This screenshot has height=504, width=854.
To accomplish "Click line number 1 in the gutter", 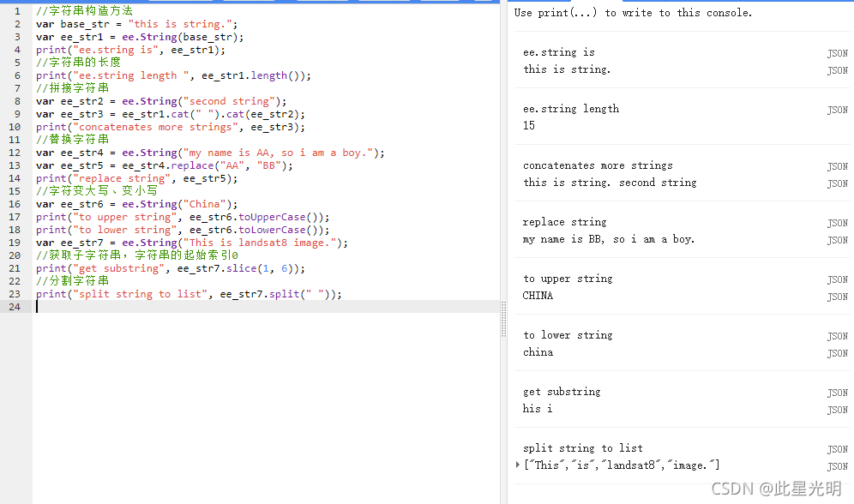I will click(17, 11).
